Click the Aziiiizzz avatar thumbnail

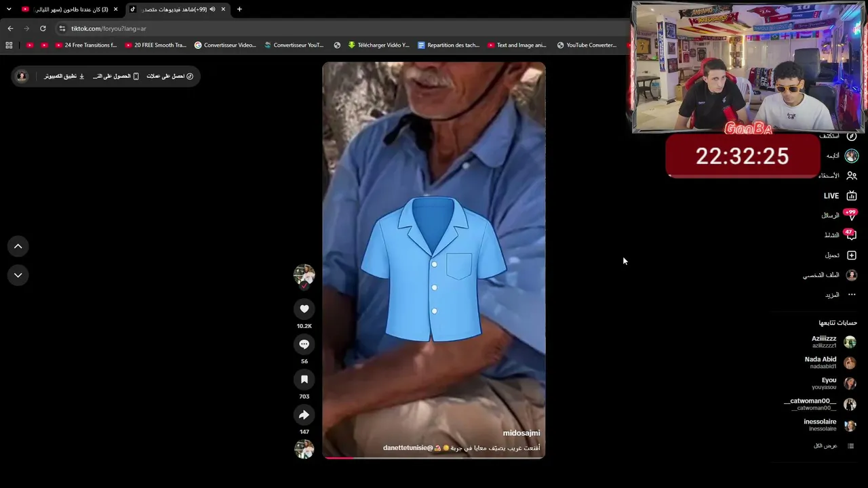pyautogui.click(x=850, y=342)
